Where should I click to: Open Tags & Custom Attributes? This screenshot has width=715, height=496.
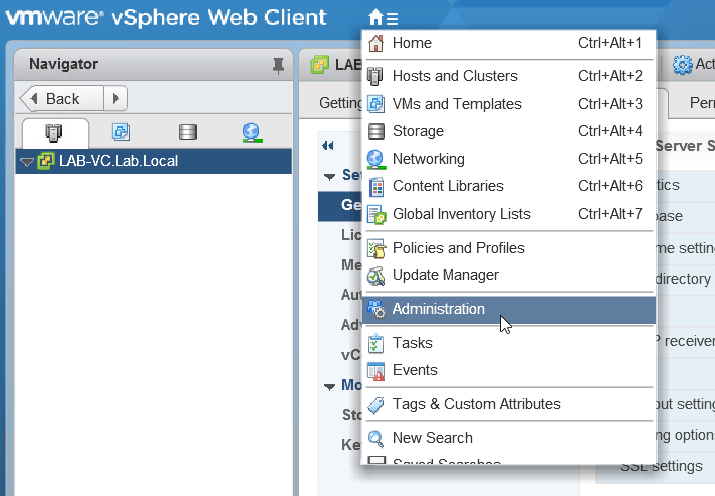click(476, 404)
